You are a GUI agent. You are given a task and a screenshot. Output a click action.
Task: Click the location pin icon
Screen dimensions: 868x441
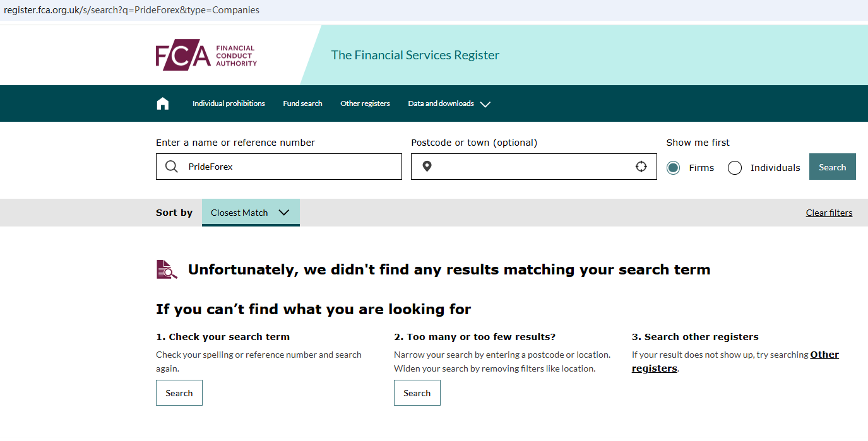click(x=427, y=167)
